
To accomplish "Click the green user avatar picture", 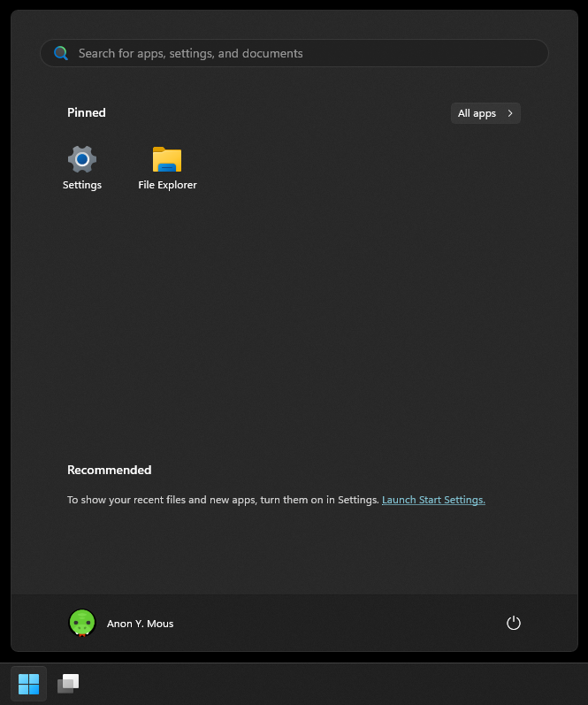I will point(82,623).
